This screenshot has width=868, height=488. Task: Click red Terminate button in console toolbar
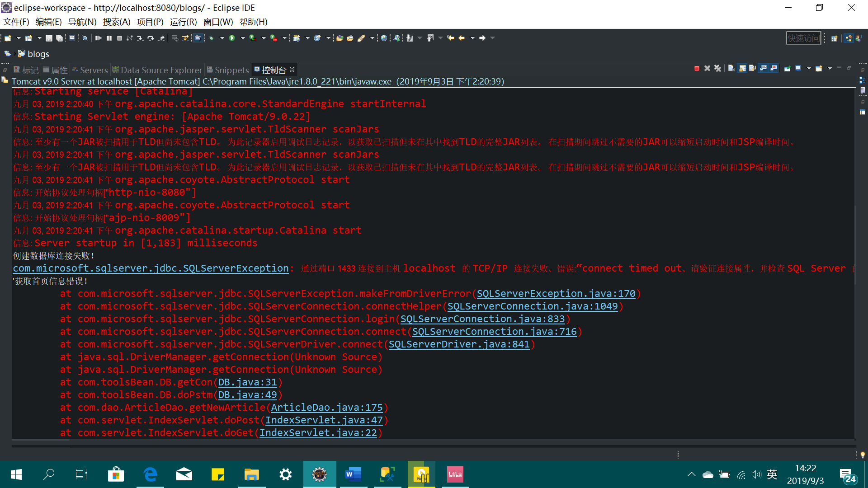coord(697,69)
